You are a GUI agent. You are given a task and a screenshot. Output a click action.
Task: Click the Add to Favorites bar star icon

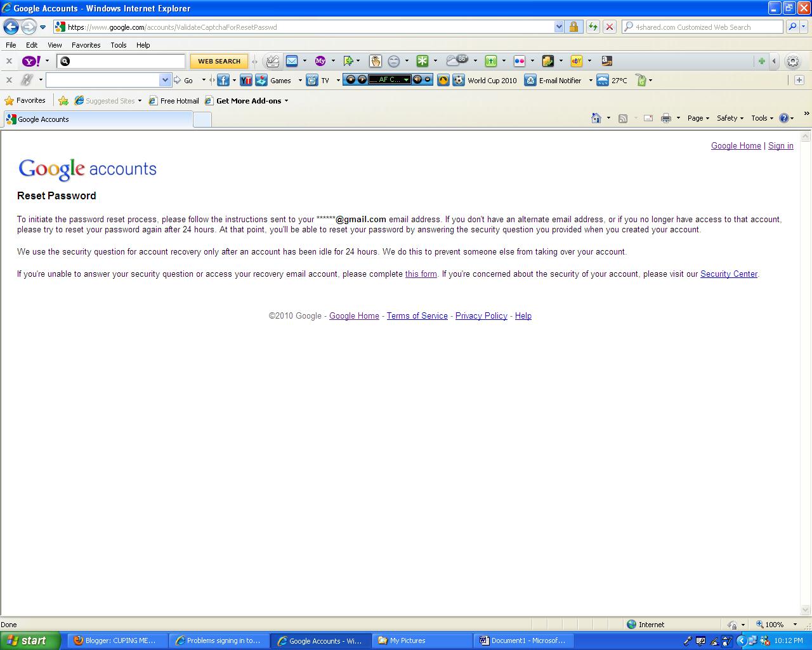pyautogui.click(x=63, y=100)
